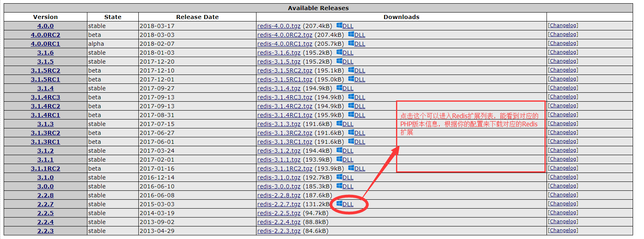Click the Windows DLL icon for redis-3.1.4.tgz

click(x=339, y=88)
